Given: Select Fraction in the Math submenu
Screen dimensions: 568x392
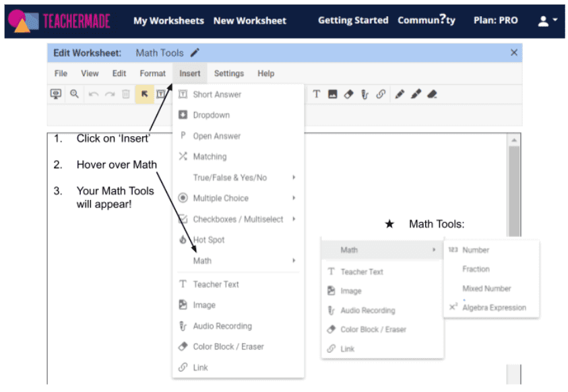Looking at the screenshot, I should [x=491, y=269].
